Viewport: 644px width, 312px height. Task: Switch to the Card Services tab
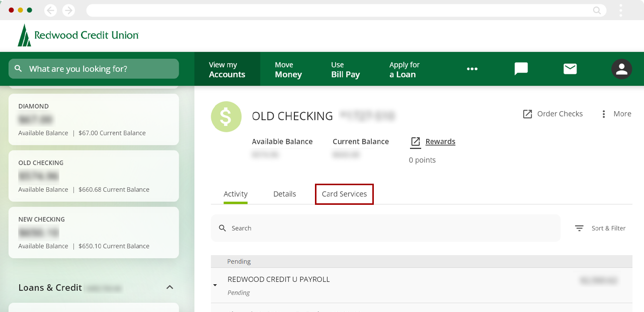[344, 194]
